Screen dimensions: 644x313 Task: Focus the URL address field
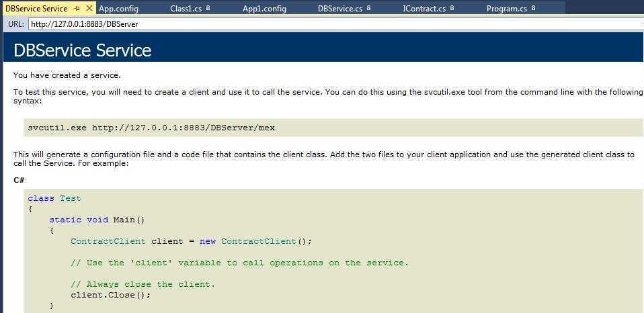click(336, 24)
